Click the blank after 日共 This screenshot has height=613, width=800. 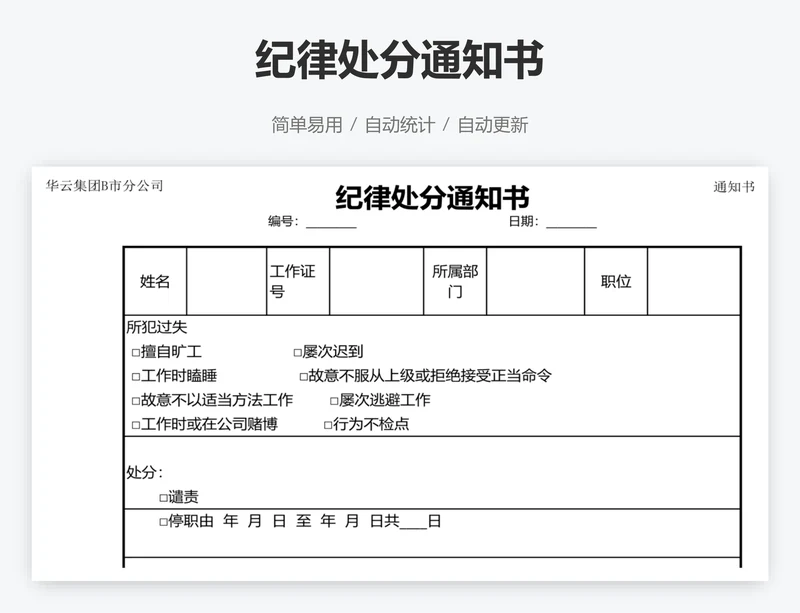413,524
